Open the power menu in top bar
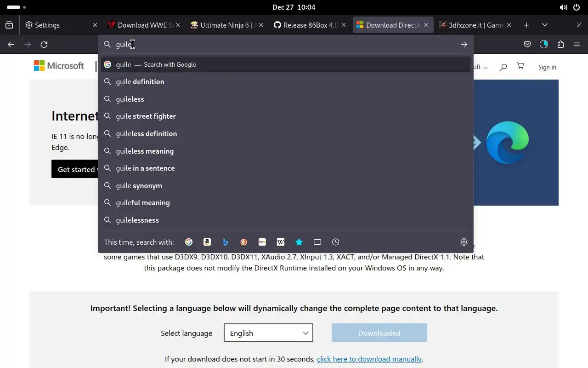The height and width of the screenshot is (368, 588). click(x=577, y=7)
